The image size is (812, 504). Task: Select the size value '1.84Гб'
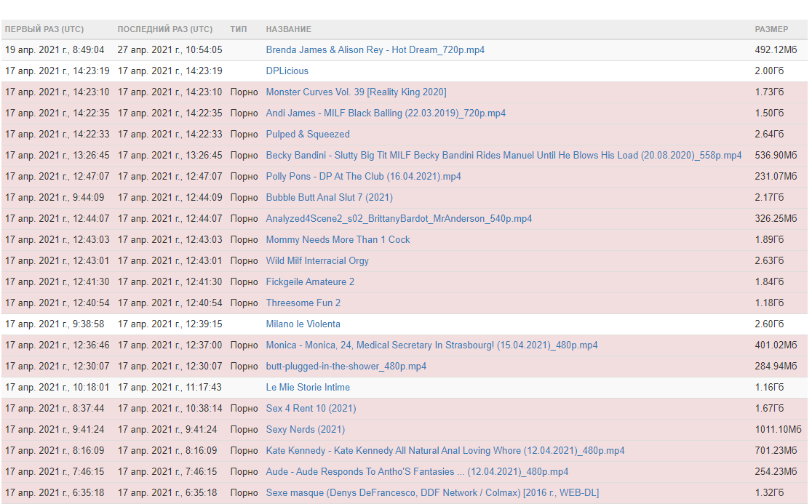click(769, 282)
